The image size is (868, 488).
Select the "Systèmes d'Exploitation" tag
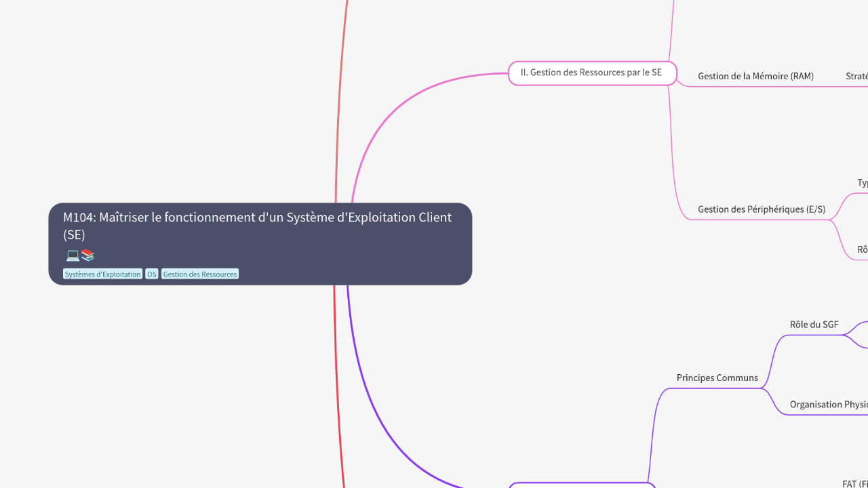[102, 274]
